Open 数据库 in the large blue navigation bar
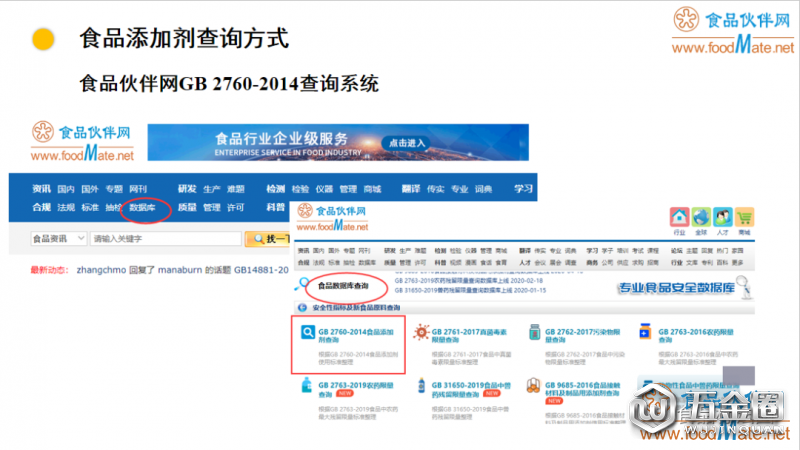 point(142,207)
